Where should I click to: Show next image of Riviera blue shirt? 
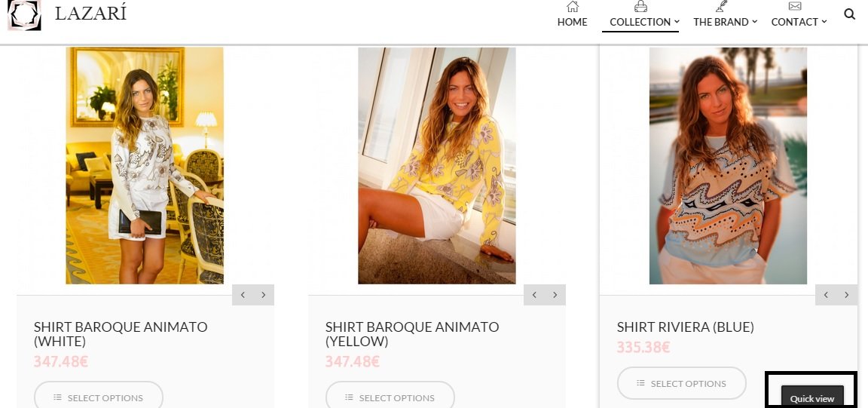point(847,295)
